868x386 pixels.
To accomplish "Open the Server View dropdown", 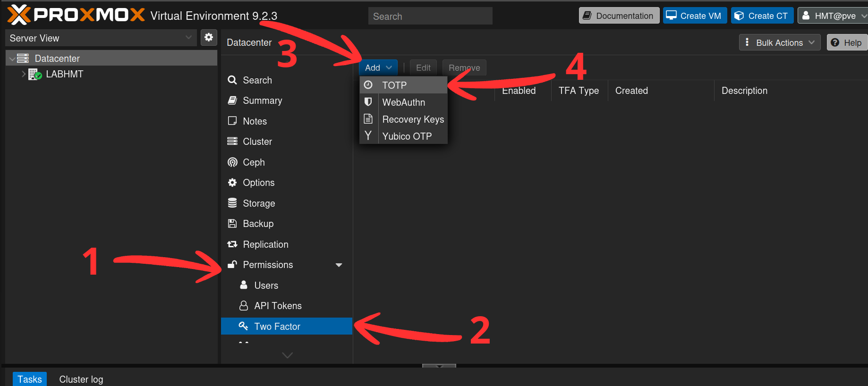I will [x=101, y=38].
